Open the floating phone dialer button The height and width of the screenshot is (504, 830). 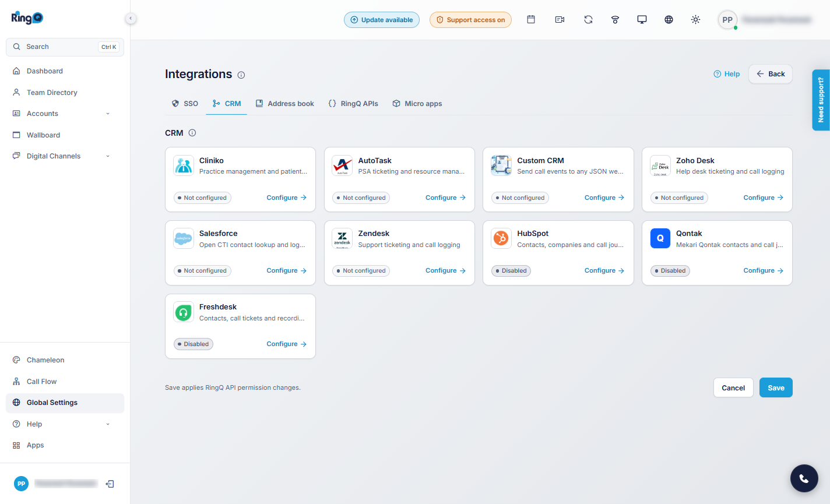point(804,478)
